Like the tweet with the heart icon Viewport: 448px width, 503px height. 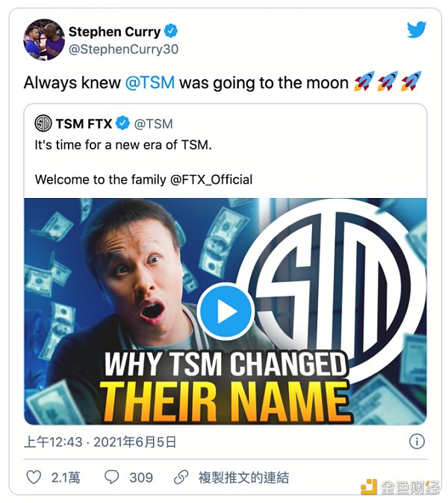click(34, 477)
